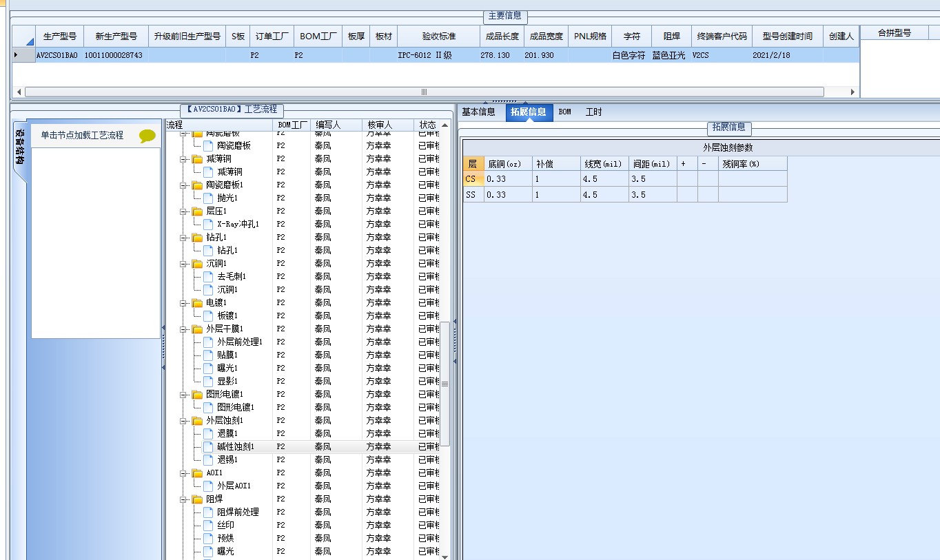
Task: Click the yellow speech bubble icon
Action: click(x=147, y=136)
